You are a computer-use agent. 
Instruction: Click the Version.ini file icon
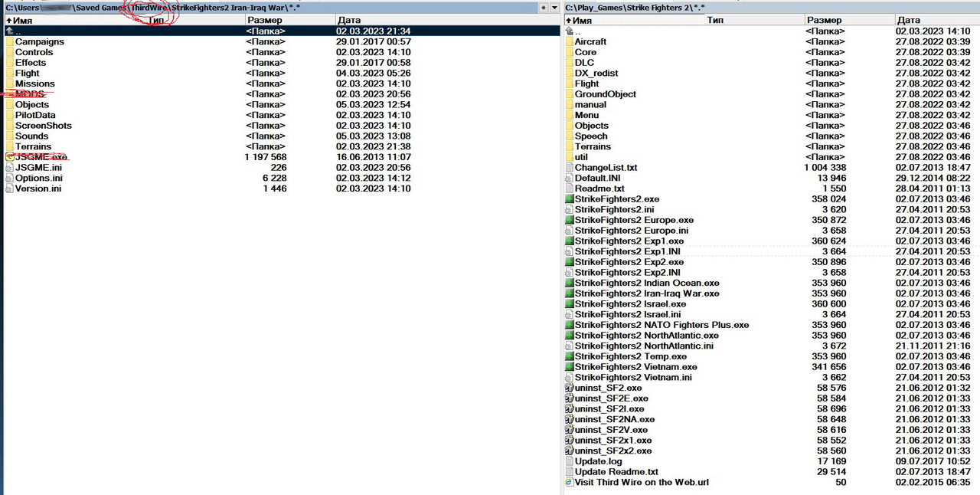point(9,188)
